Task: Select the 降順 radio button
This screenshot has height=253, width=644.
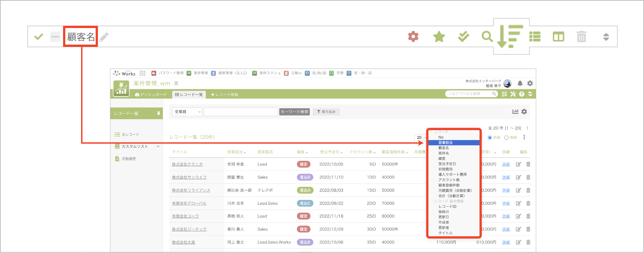Action: [x=506, y=137]
